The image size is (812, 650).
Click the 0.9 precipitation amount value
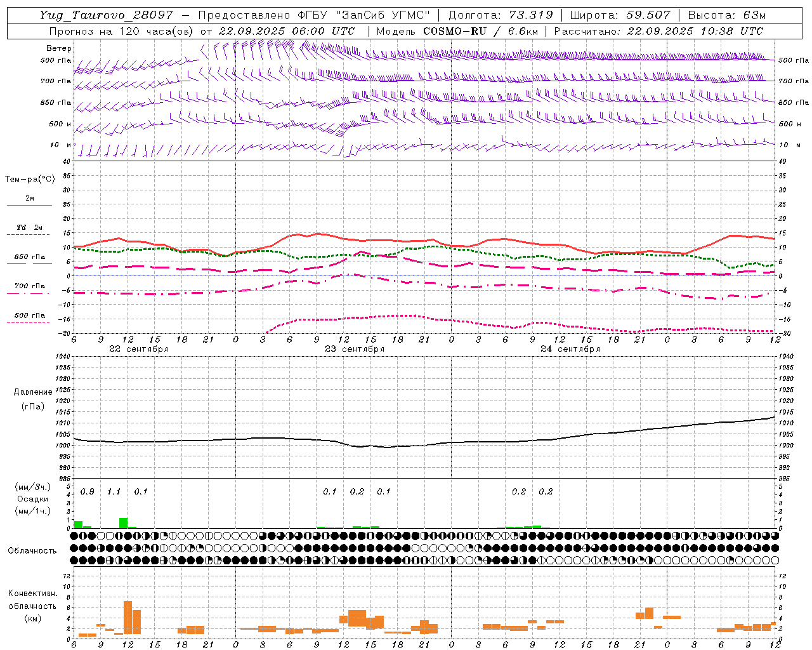point(88,492)
